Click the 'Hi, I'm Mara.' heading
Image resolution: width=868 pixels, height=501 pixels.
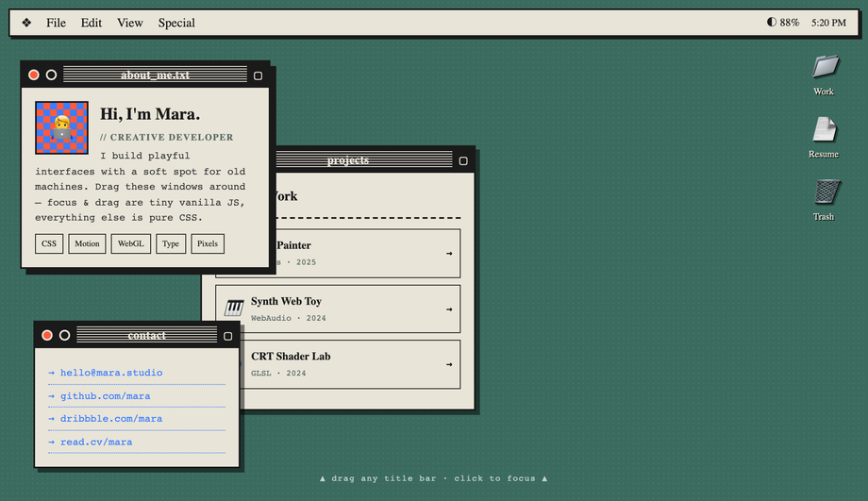(x=150, y=114)
